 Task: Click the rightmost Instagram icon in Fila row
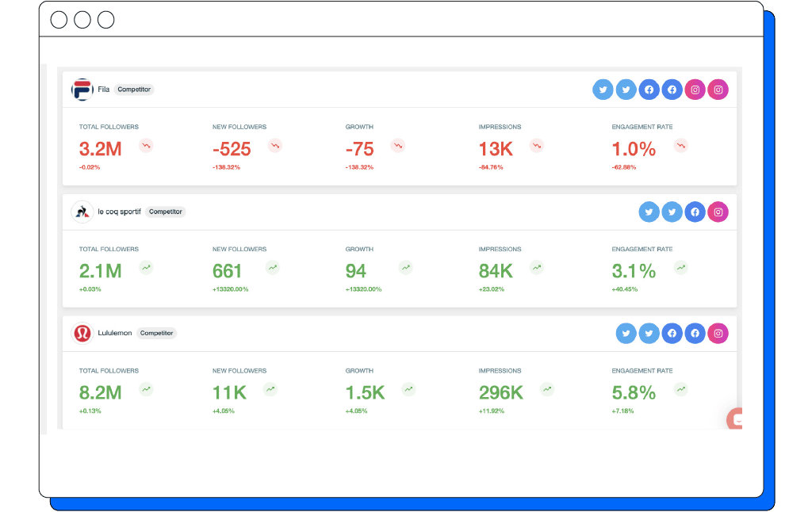pyautogui.click(x=718, y=90)
